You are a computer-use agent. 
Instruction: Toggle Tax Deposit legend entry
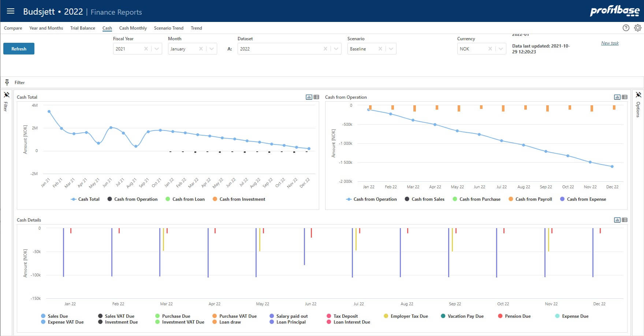pos(342,316)
